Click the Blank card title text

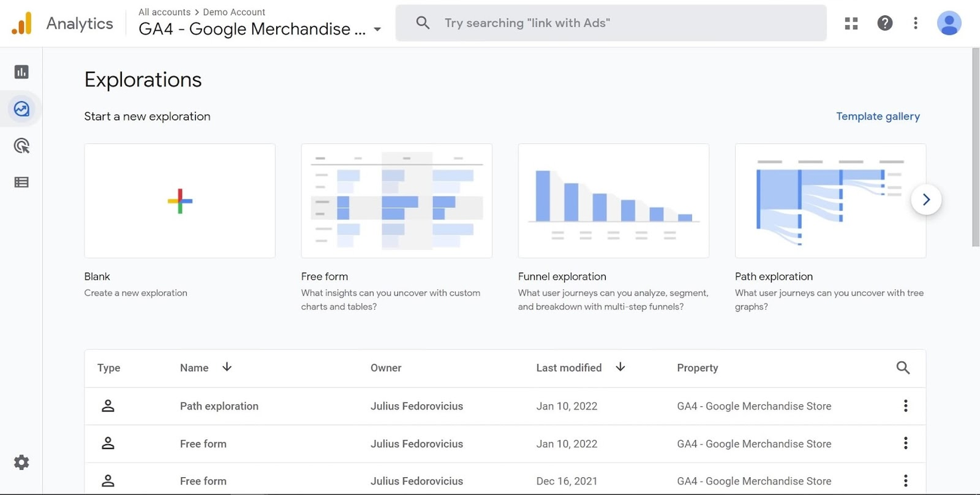pyautogui.click(x=97, y=276)
